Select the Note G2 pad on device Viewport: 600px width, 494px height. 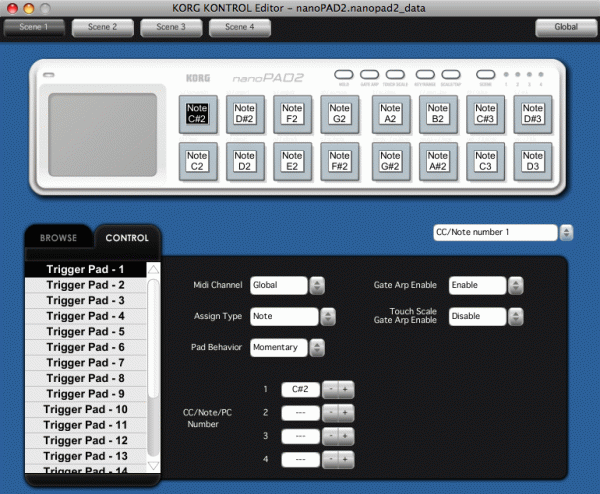point(340,114)
